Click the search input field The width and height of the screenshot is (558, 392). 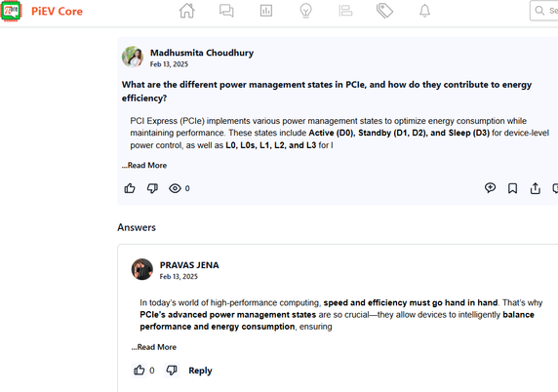coord(544,11)
